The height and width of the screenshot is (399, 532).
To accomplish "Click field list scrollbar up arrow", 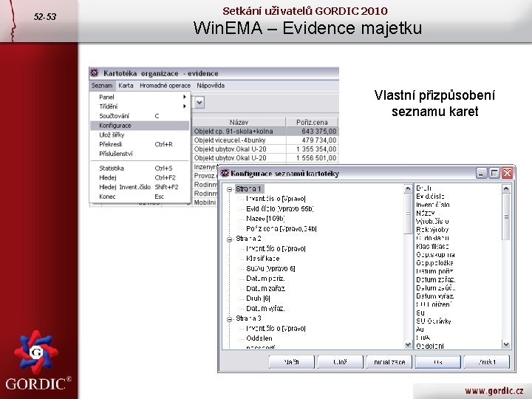I will (x=506, y=188).
